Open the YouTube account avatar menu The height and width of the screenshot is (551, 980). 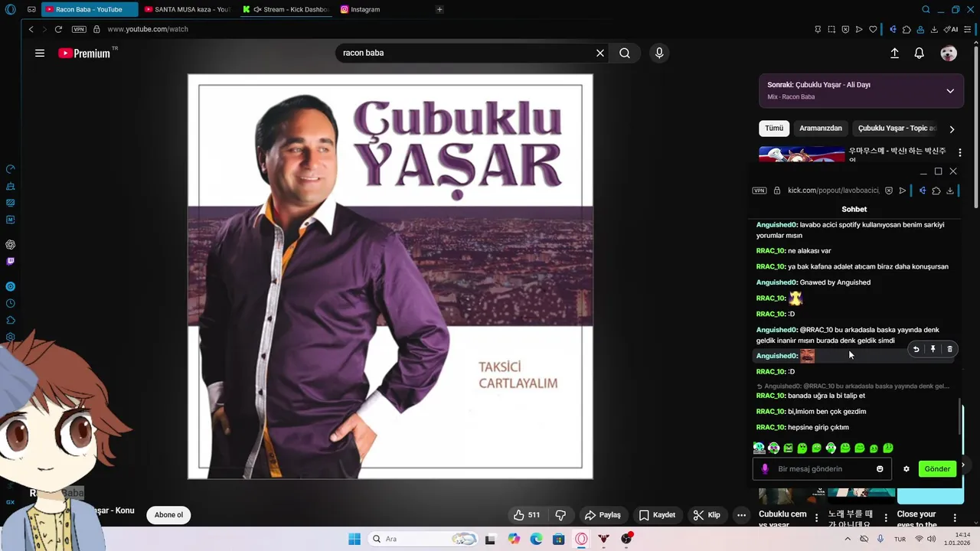(949, 53)
